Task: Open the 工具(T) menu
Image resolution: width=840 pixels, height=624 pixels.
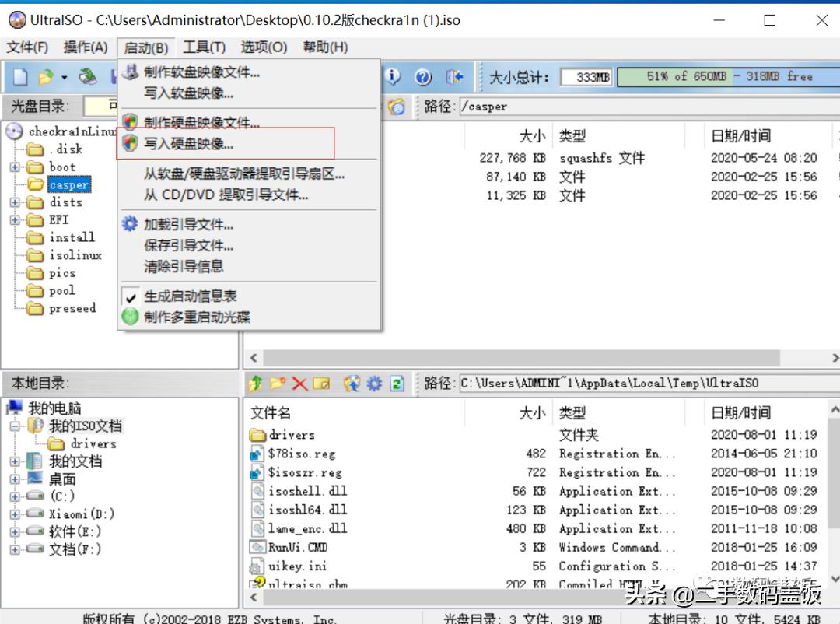Action: [205, 47]
